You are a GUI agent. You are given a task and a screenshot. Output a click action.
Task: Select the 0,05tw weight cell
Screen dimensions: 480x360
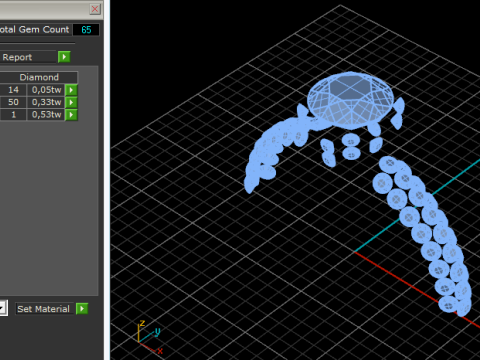pos(46,90)
